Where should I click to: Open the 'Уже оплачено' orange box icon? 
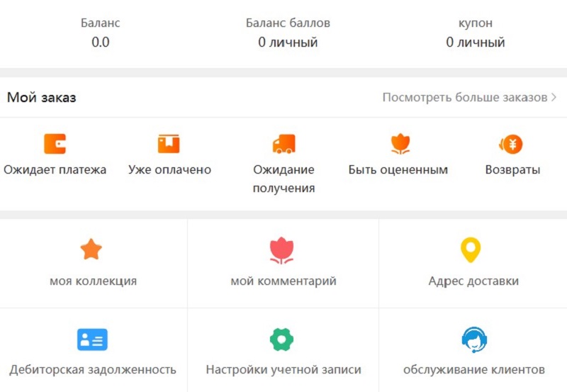169,144
